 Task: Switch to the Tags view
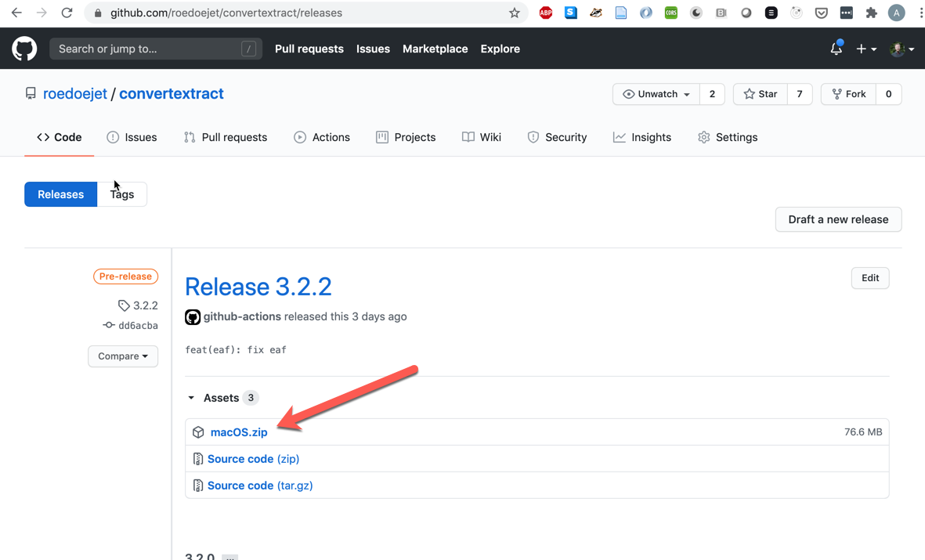click(x=122, y=194)
